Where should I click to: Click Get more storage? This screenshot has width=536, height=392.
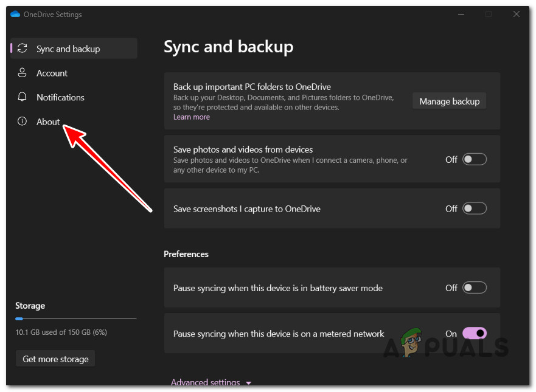55,358
